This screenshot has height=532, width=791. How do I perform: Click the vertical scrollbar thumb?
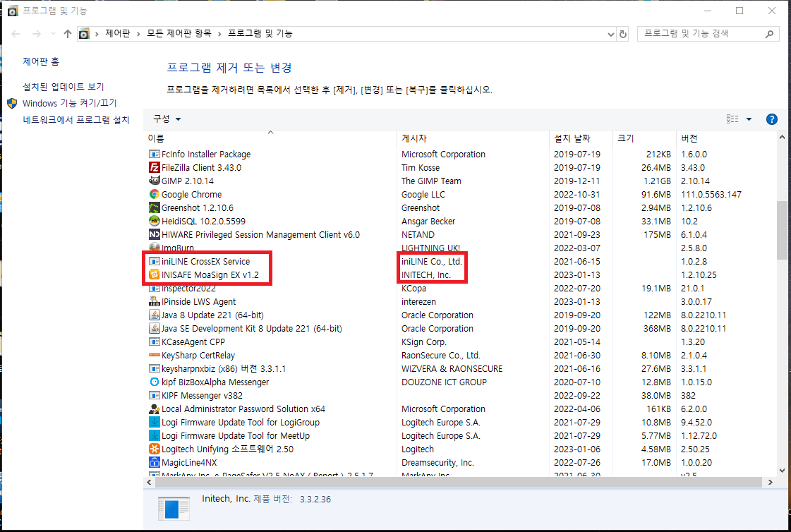782,230
